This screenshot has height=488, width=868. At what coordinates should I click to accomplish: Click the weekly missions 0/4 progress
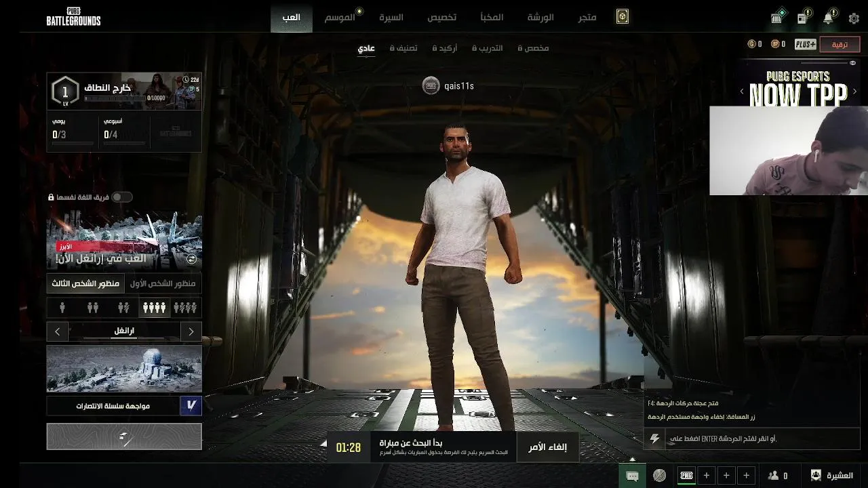(x=124, y=135)
